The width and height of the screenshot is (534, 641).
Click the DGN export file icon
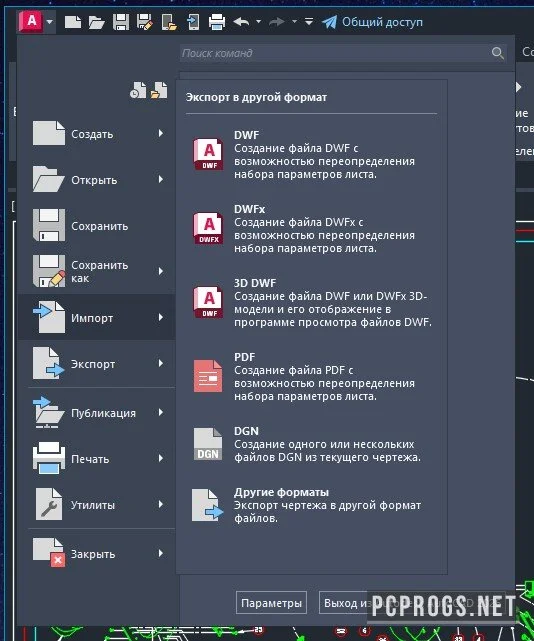tap(208, 444)
